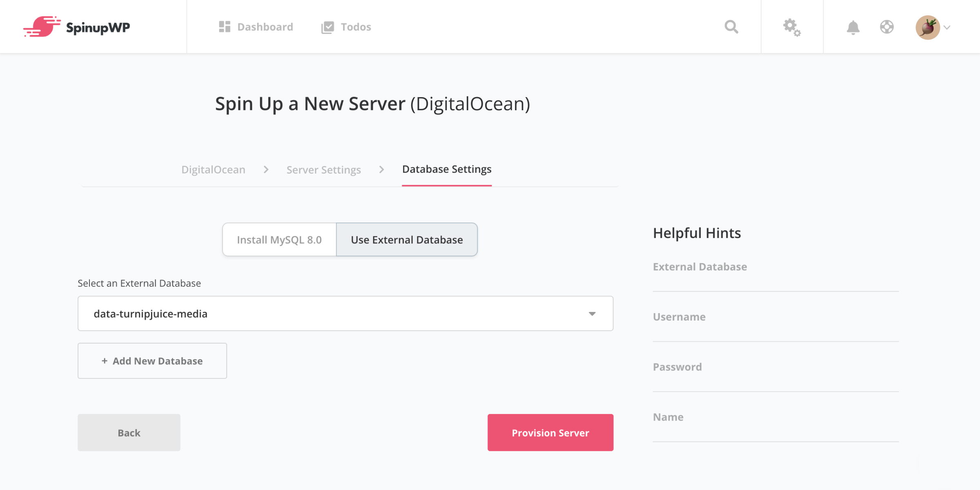Click the SpinupWP logo
Screen dimensions: 980x490
(77, 27)
